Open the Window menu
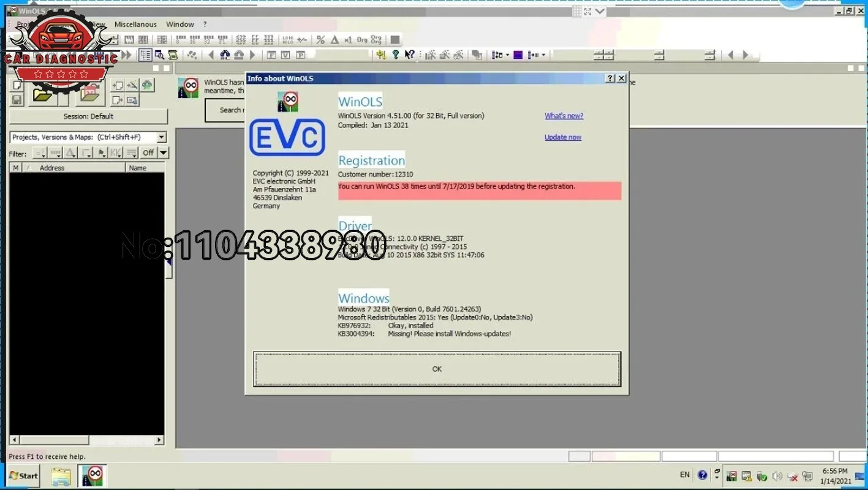 point(180,24)
